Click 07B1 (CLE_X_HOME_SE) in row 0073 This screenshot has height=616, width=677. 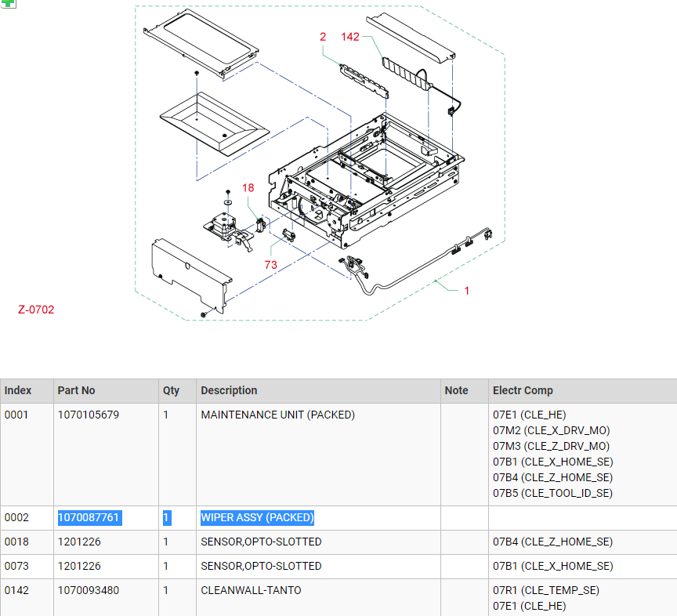(x=553, y=567)
